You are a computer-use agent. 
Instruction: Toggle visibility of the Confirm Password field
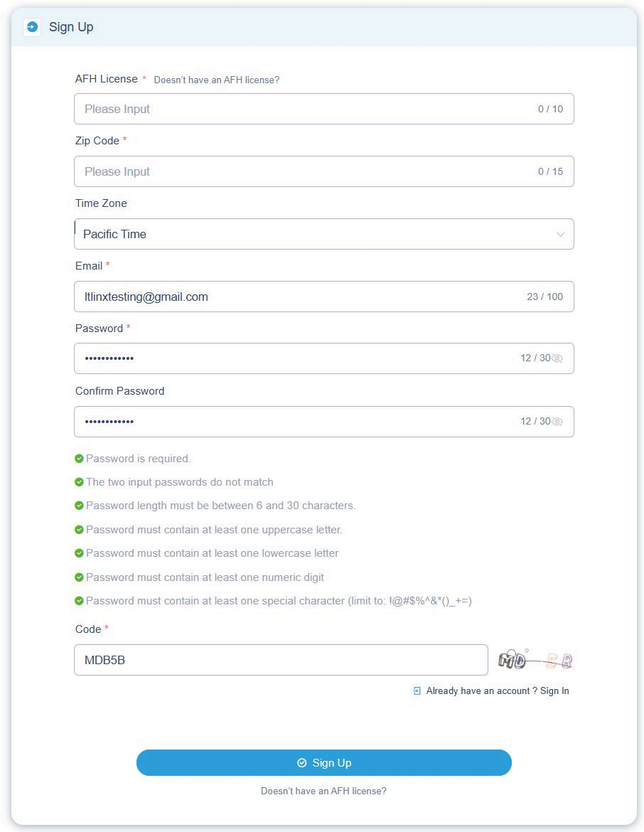coord(557,422)
